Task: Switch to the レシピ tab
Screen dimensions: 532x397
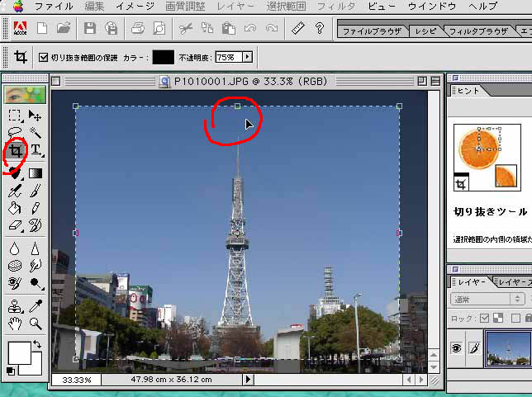Action: (426, 32)
